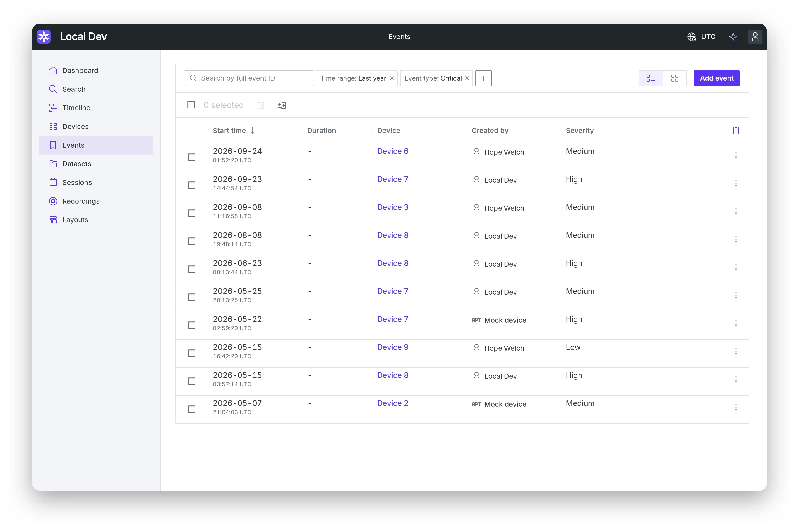Viewport: 799px width, 532px height.
Task: Remove the Time range filter
Action: pyautogui.click(x=392, y=78)
